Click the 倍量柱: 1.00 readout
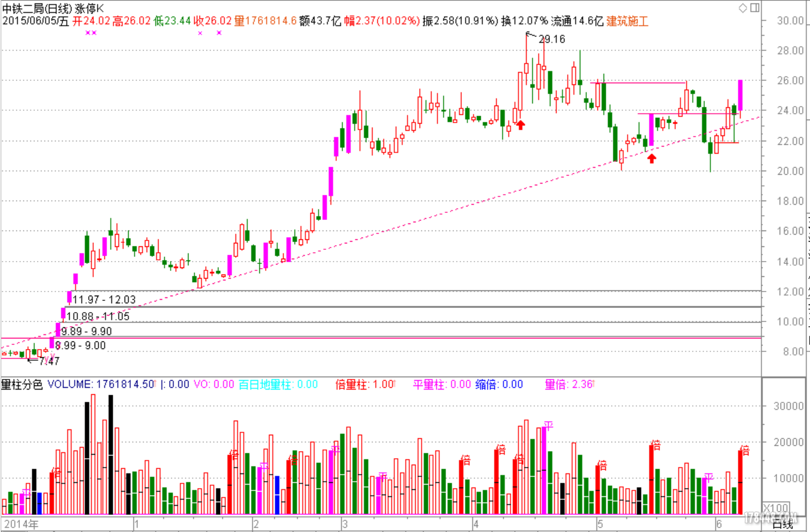 [365, 385]
